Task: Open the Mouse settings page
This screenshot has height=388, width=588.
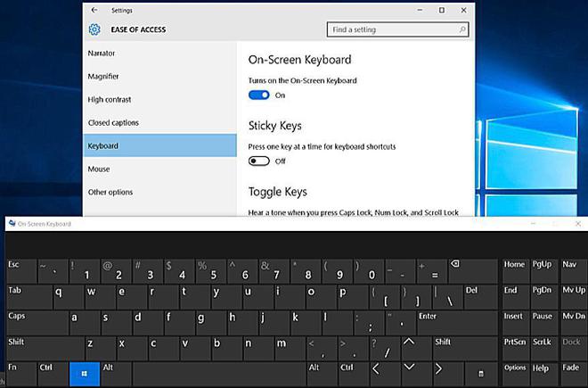Action: pos(159,169)
